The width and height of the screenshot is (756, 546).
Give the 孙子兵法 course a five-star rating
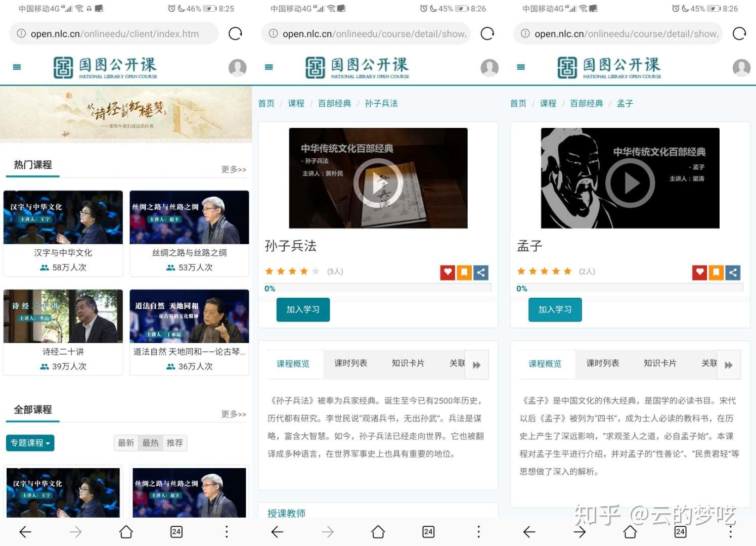point(316,271)
